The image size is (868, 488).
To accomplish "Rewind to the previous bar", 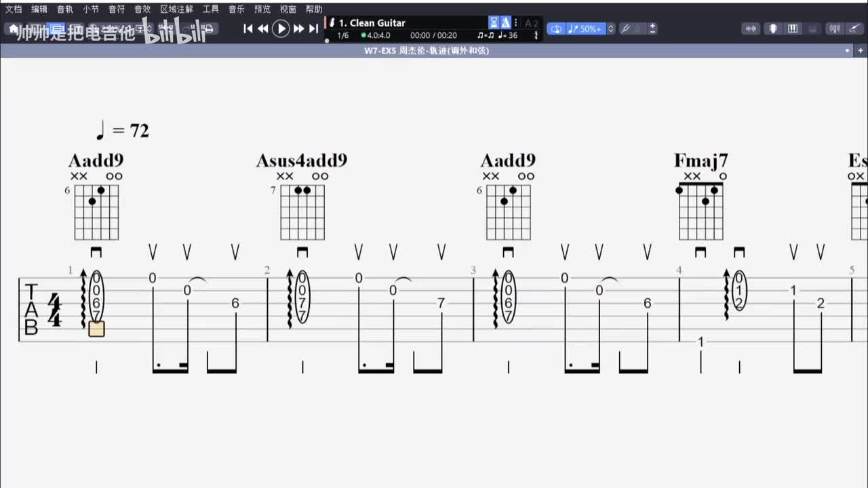I will click(x=263, y=28).
